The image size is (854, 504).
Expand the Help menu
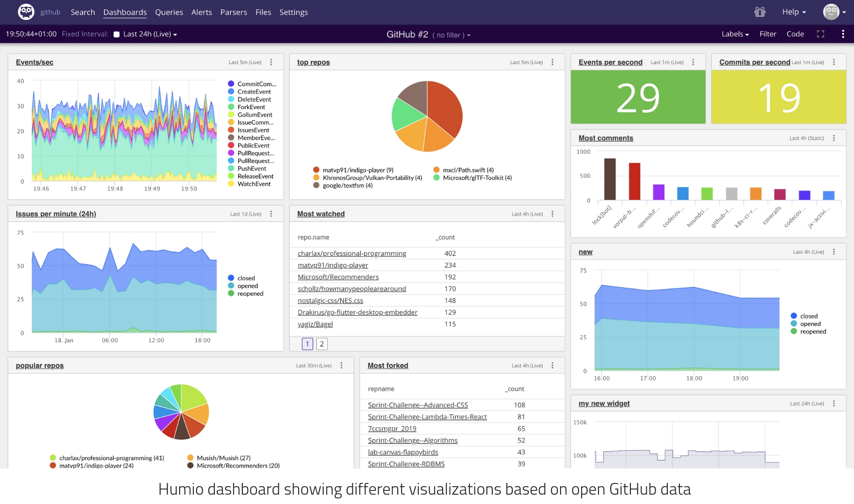click(x=794, y=12)
